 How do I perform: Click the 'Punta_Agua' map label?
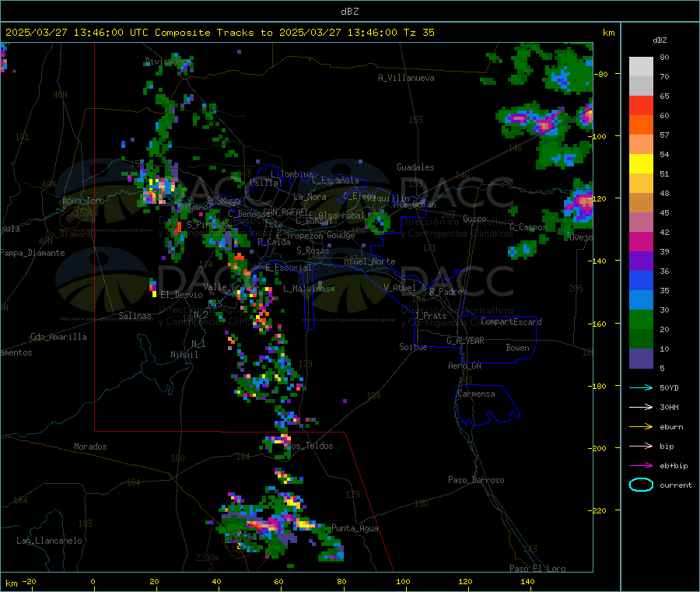point(355,528)
